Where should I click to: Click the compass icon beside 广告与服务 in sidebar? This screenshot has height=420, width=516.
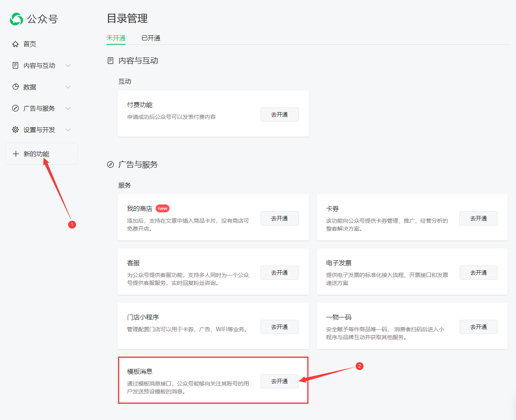tap(15, 108)
